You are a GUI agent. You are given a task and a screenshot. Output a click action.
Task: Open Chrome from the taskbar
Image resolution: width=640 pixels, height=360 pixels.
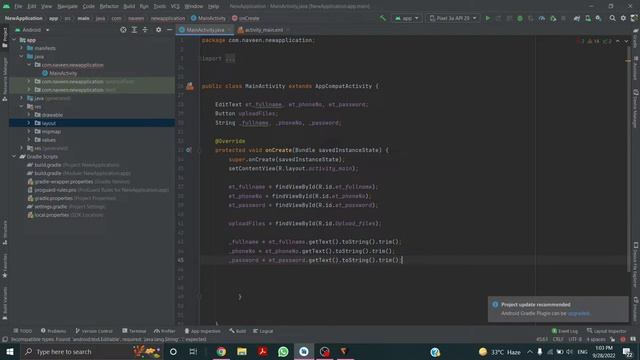click(221, 351)
